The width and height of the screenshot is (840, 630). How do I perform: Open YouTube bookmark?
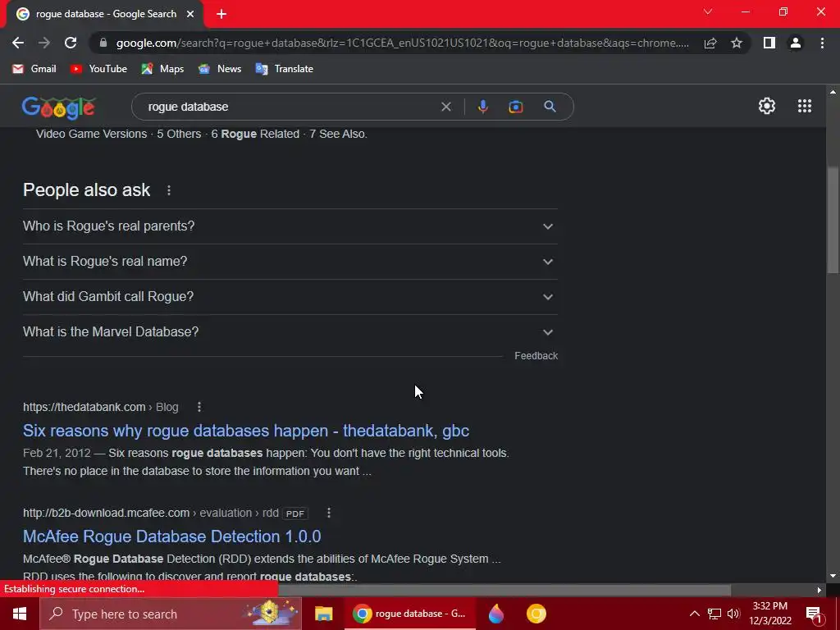tap(98, 69)
